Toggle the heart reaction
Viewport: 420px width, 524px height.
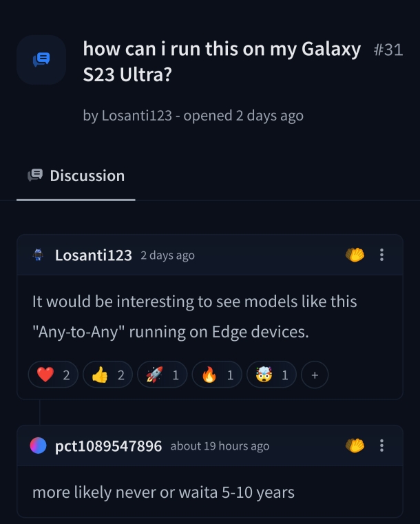click(53, 375)
